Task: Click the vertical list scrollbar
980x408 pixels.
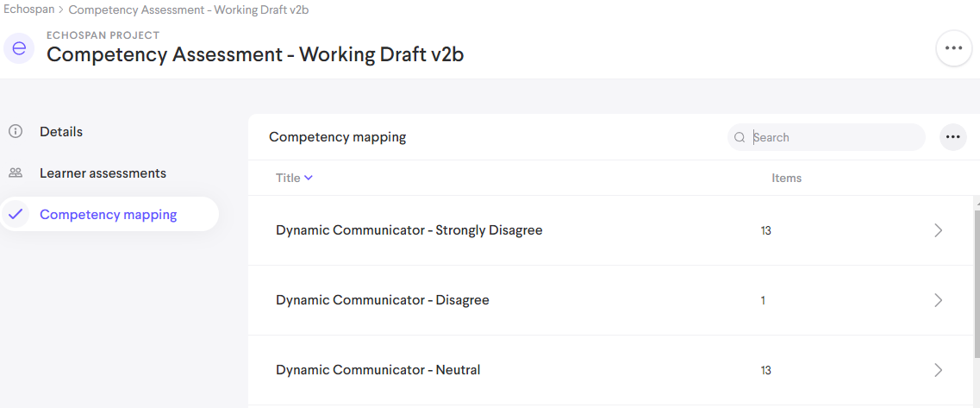Action: click(976, 285)
